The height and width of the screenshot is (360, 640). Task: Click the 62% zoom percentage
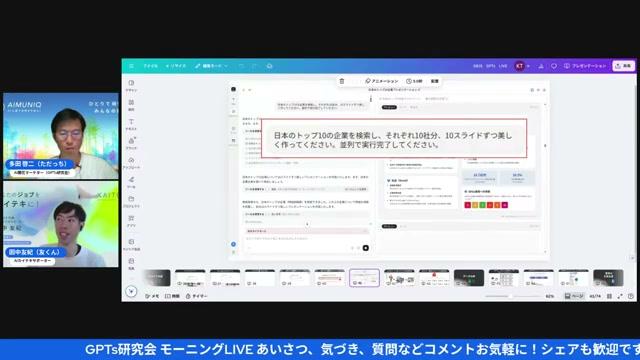coord(550,296)
